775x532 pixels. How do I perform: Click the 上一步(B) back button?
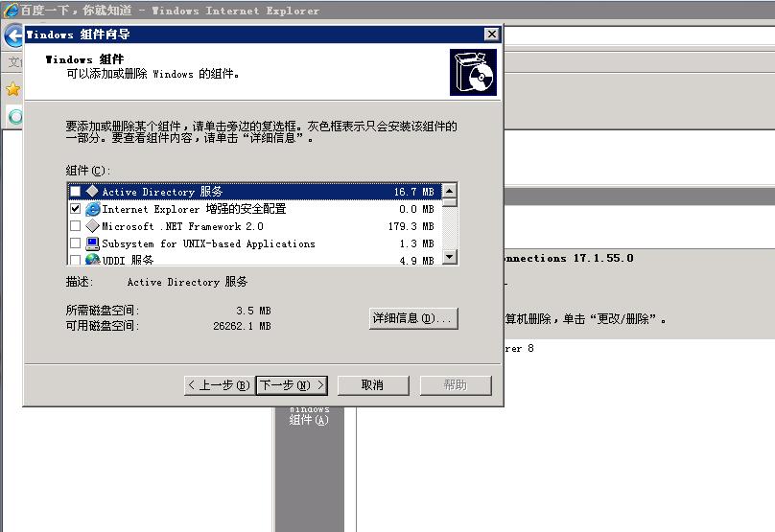(x=219, y=385)
